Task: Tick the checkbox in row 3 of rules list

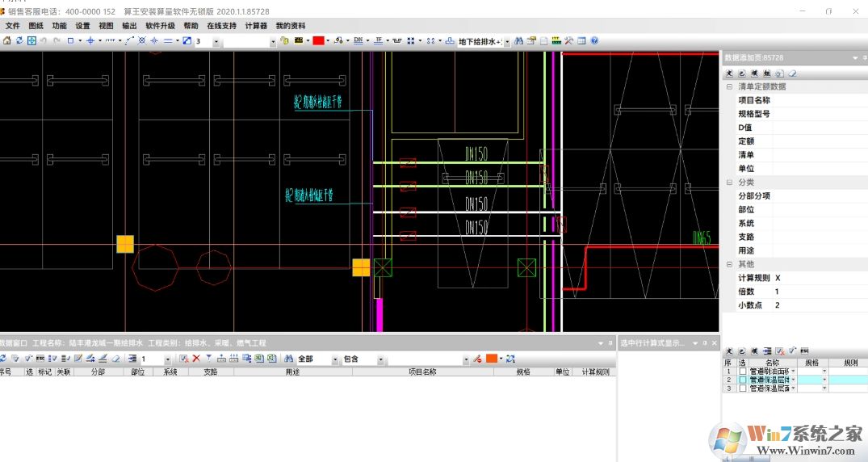Action: click(x=743, y=388)
